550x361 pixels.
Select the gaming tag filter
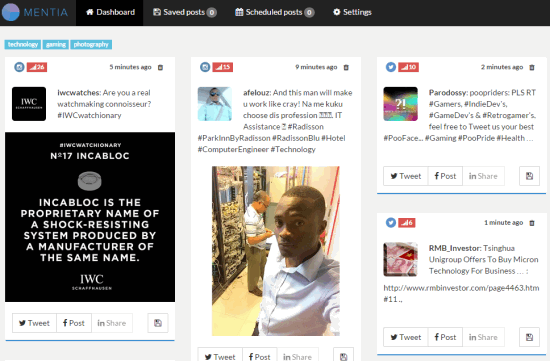click(56, 45)
